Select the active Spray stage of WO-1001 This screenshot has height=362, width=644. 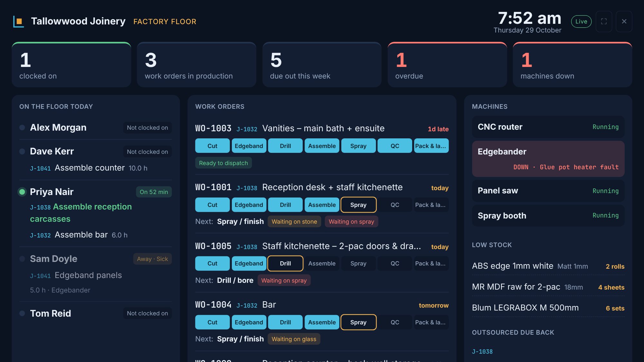[358, 205]
